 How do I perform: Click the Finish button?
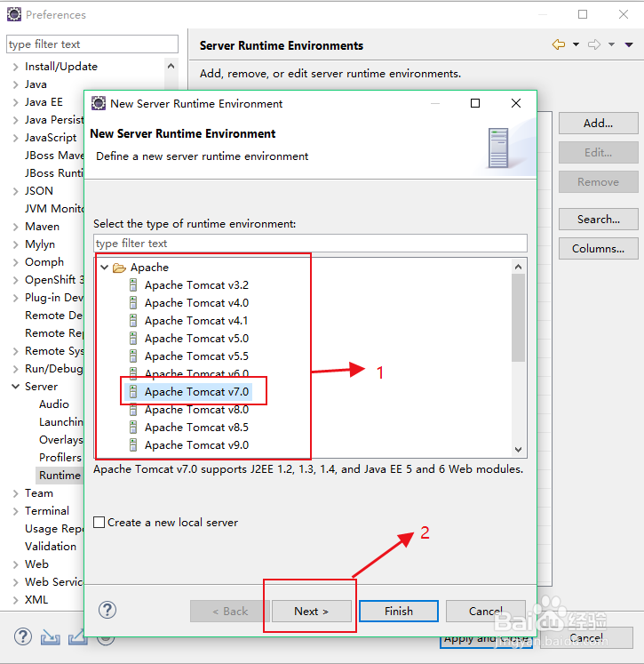pos(399,611)
